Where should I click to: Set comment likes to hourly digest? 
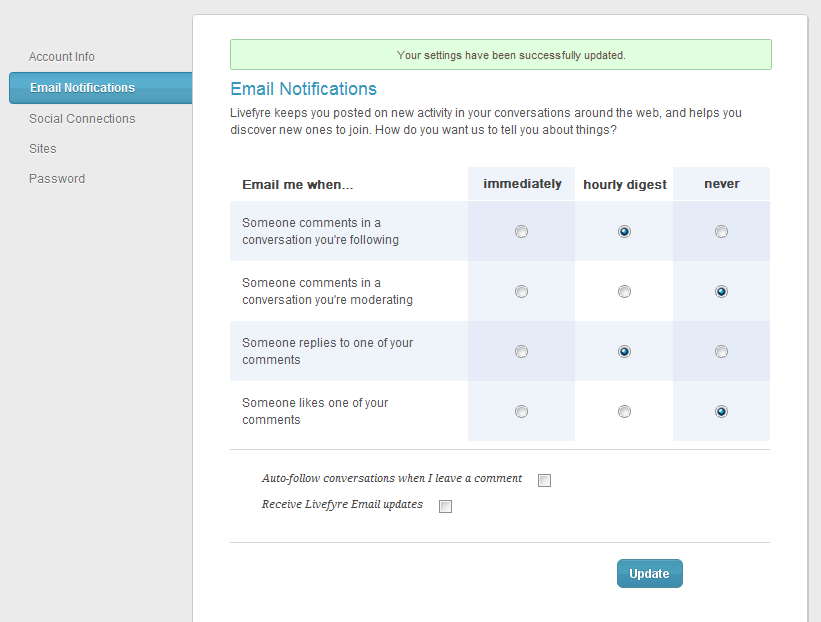click(624, 412)
